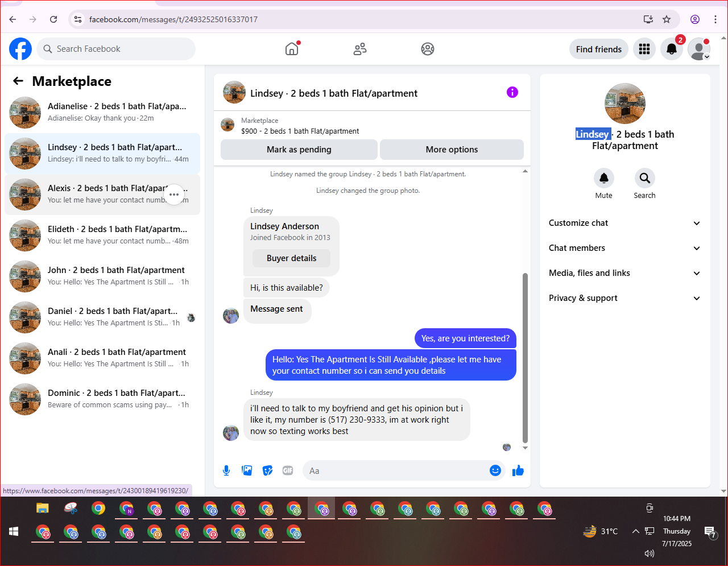Open the Windows notification center

[710, 532]
